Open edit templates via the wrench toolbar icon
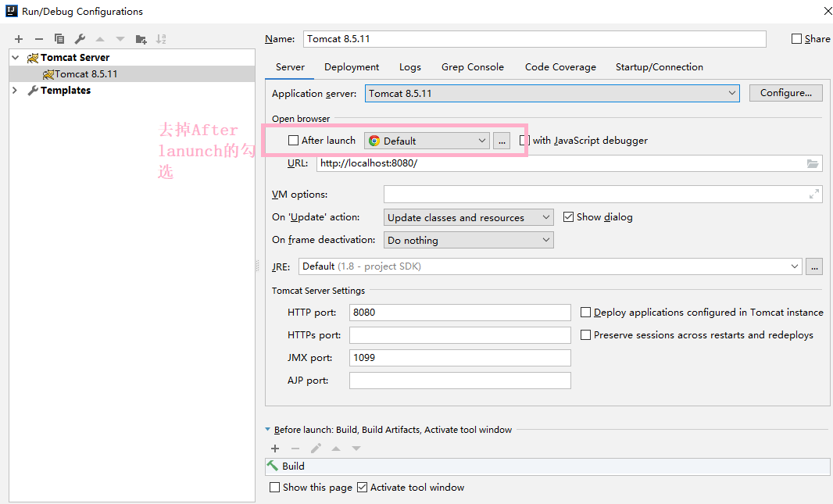 coord(80,39)
